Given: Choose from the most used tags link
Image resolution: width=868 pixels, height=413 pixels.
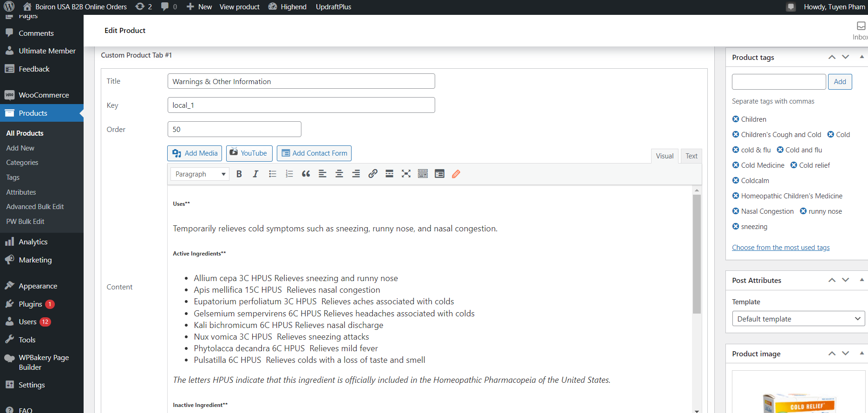Looking at the screenshot, I should (781, 248).
